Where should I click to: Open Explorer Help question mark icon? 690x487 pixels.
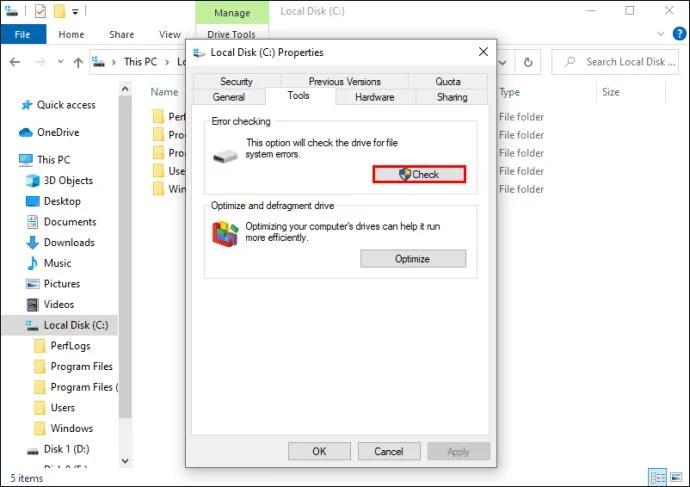(679, 33)
